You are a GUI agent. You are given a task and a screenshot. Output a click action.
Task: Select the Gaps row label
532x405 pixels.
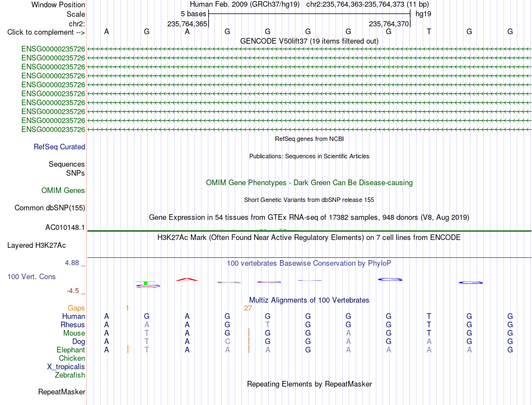[x=76, y=308]
